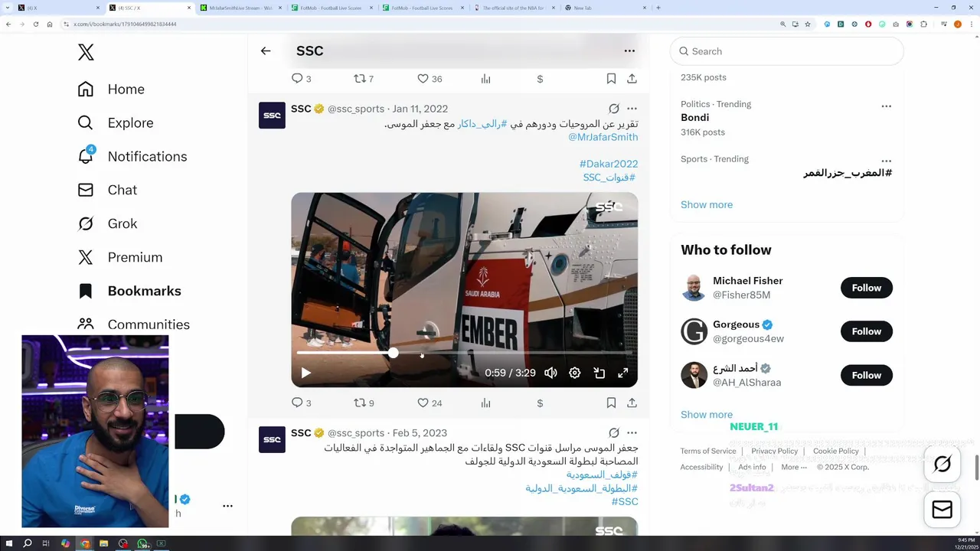
Task: Open File Explorer from the taskbar
Action: [x=103, y=543]
